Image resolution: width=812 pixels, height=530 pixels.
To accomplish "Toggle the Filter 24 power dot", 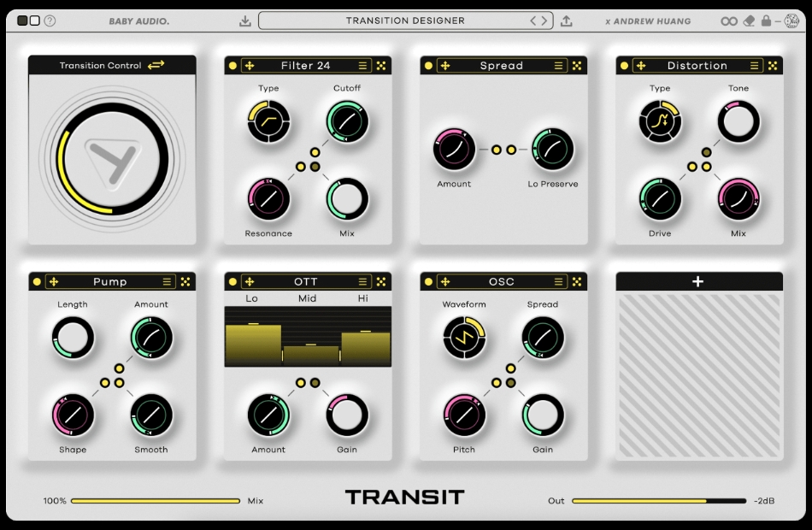I will point(232,65).
